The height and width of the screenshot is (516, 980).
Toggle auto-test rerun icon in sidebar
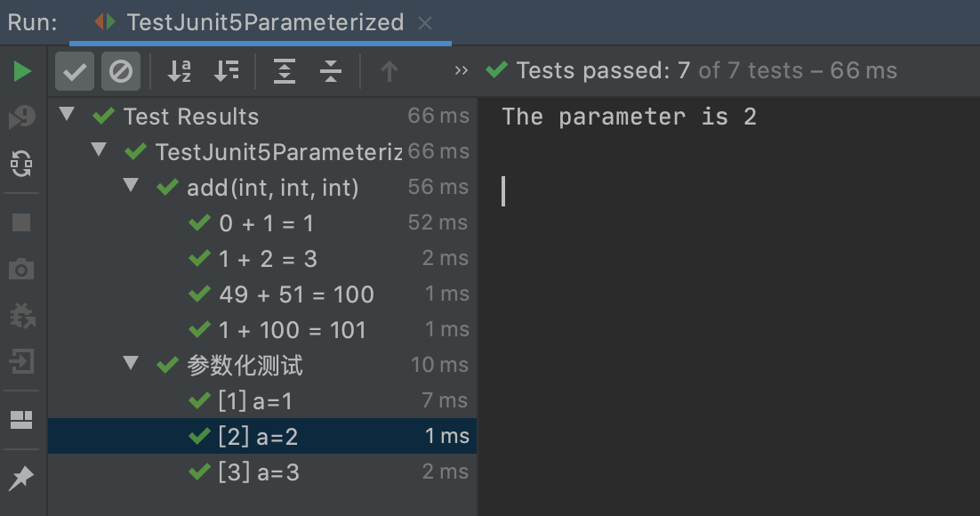coord(22,163)
